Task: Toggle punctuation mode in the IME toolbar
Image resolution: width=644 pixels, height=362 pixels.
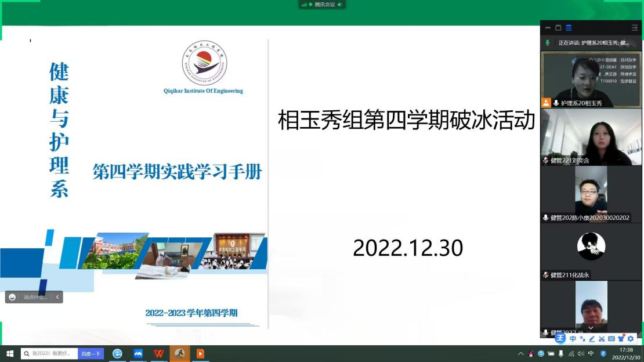Action: coord(583,339)
